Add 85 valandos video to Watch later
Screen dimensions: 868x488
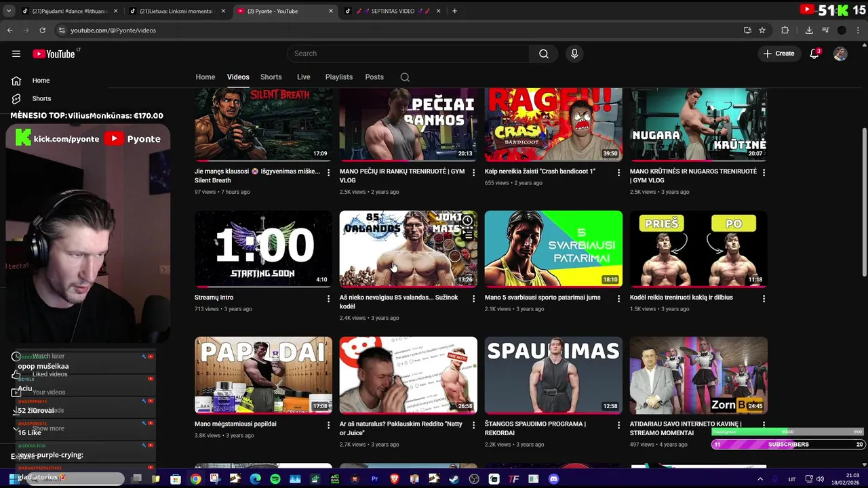pos(467,220)
